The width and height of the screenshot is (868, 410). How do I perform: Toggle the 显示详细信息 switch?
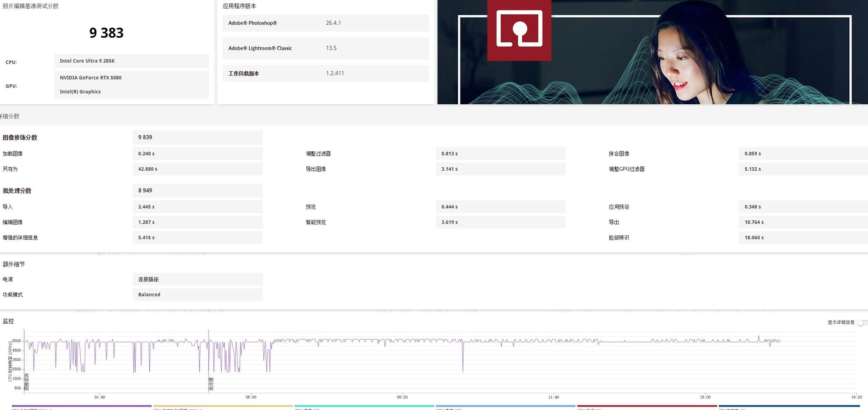pyautogui.click(x=862, y=323)
